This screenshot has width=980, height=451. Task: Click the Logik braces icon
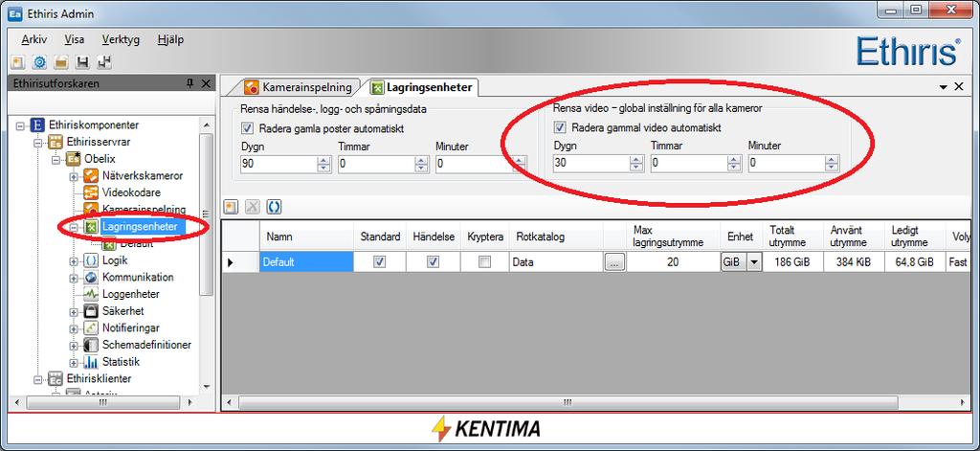coord(91,260)
